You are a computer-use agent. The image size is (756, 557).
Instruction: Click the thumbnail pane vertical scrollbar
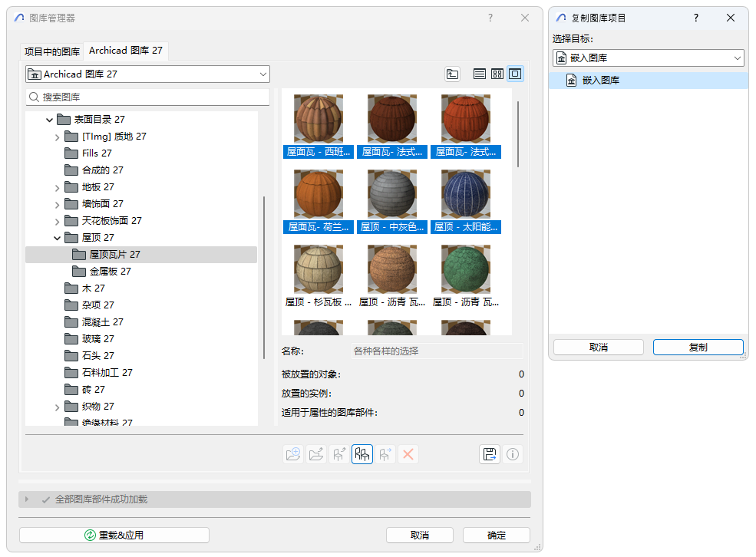point(518,134)
